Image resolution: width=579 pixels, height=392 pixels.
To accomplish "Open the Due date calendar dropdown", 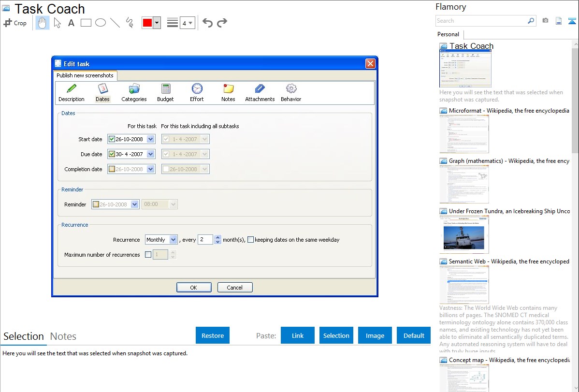I will pyautogui.click(x=151, y=154).
